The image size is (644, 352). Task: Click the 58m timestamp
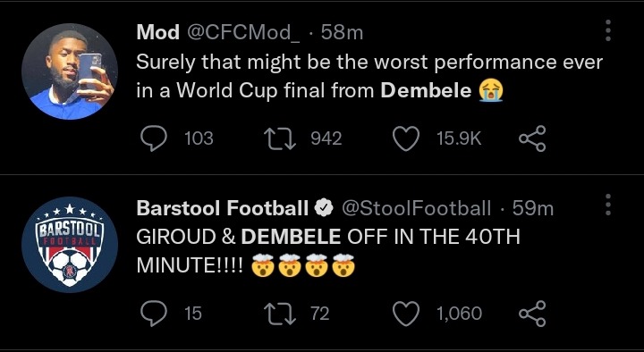point(342,32)
